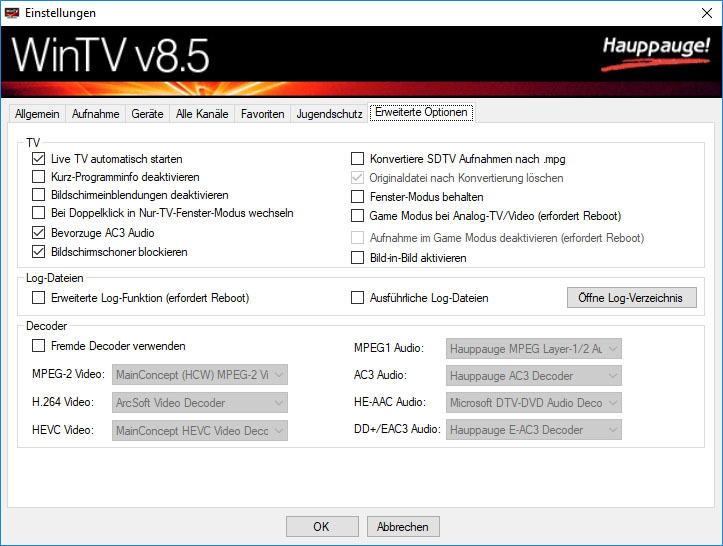Open the MPEG-2 Video decoder dropdown
This screenshot has height=546, width=723.
200,374
